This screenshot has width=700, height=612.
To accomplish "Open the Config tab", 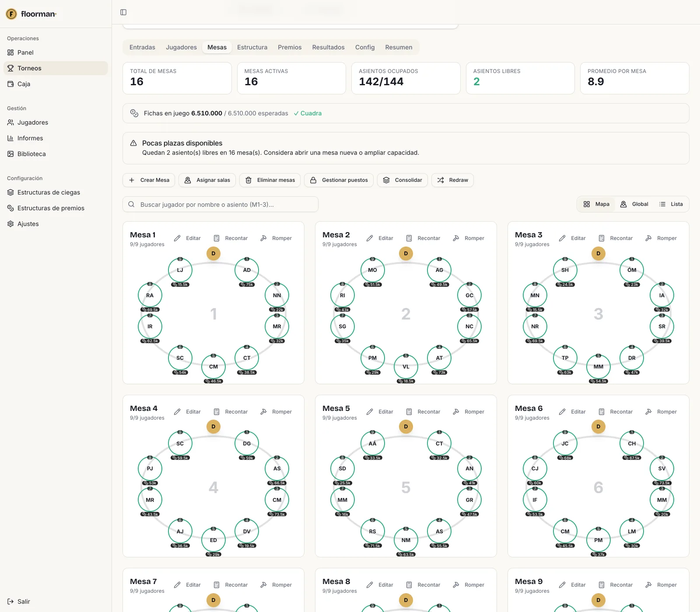I will 365,47.
